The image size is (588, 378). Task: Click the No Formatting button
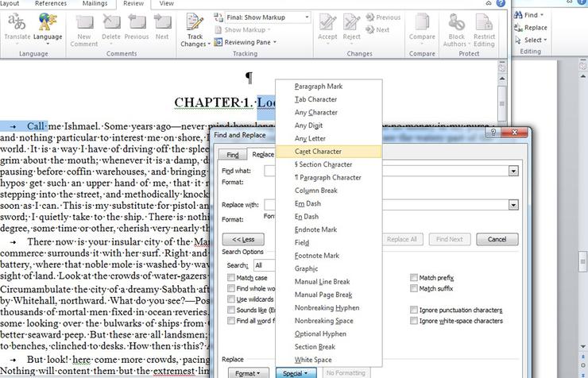point(346,373)
